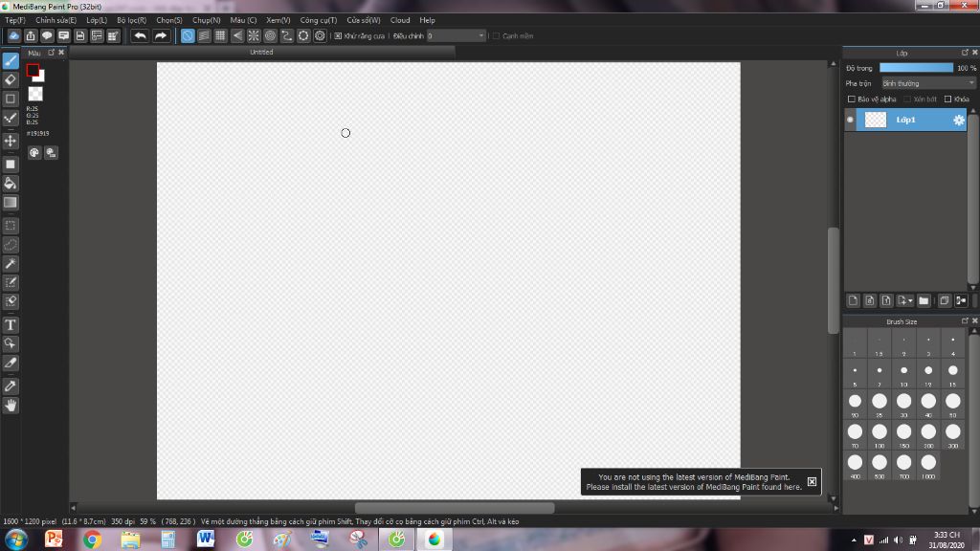Open the Pha trộn blend mode dropdown
The width and height of the screenshot is (980, 551).
click(928, 83)
